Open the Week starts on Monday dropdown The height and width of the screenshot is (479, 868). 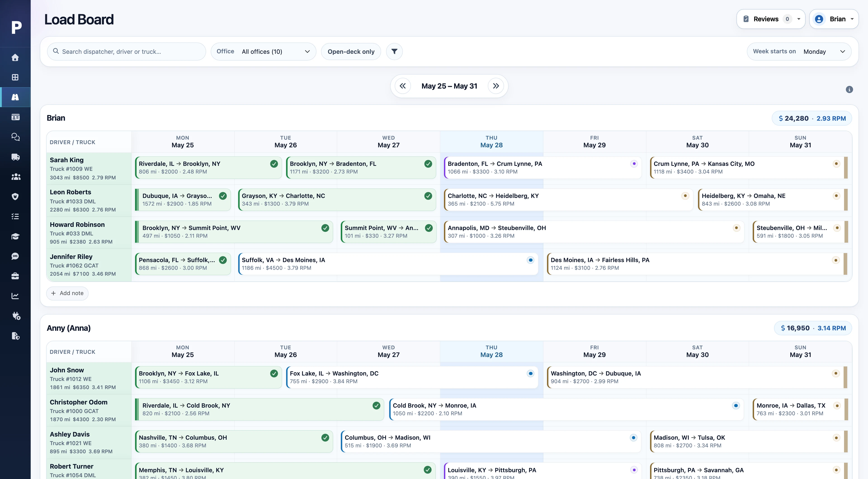[x=799, y=52]
